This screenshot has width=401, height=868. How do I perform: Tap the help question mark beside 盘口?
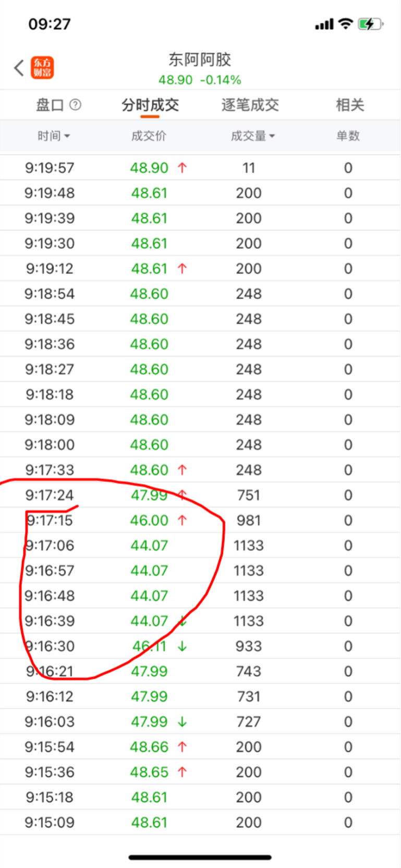tap(75, 105)
